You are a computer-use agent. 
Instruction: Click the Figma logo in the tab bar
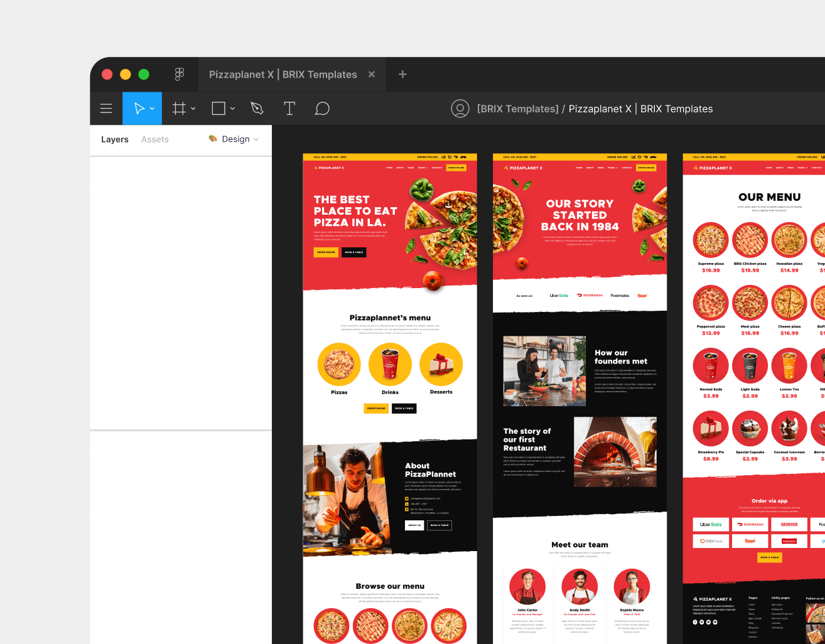tap(180, 74)
